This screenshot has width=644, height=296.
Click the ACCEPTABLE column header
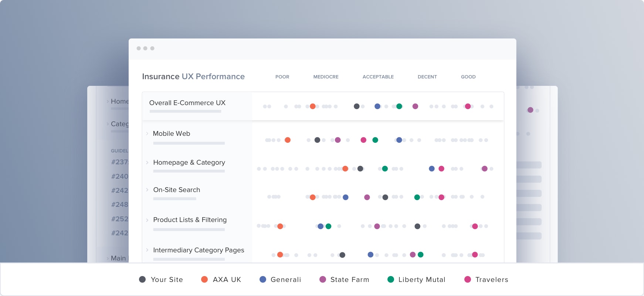point(378,77)
